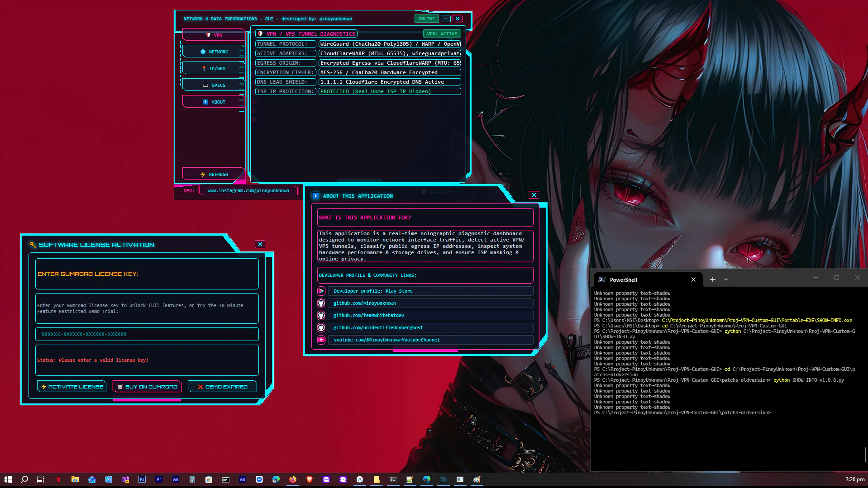Open the Windows Start menu

pyautogui.click(x=8, y=479)
